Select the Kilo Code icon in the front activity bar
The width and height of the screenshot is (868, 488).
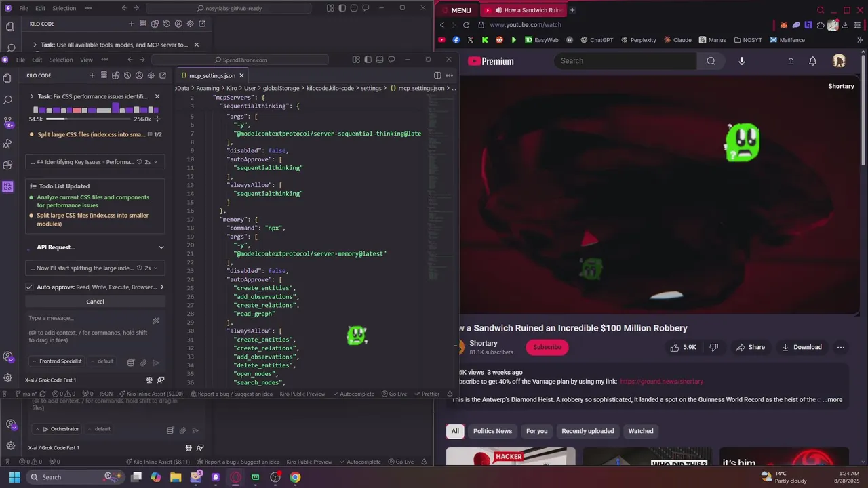point(7,186)
